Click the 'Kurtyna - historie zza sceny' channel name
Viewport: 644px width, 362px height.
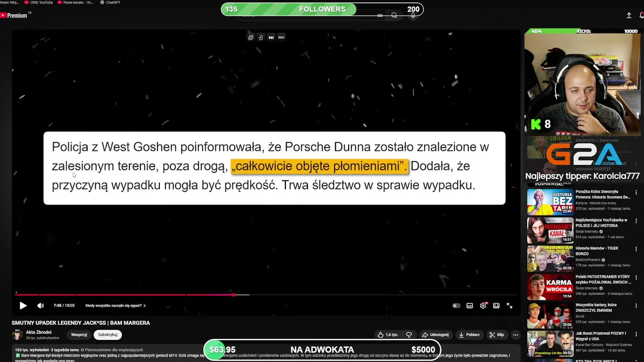click(597, 203)
